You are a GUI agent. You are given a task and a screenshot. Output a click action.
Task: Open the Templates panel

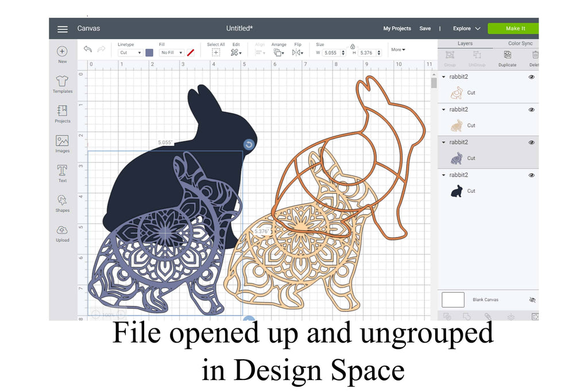click(62, 80)
